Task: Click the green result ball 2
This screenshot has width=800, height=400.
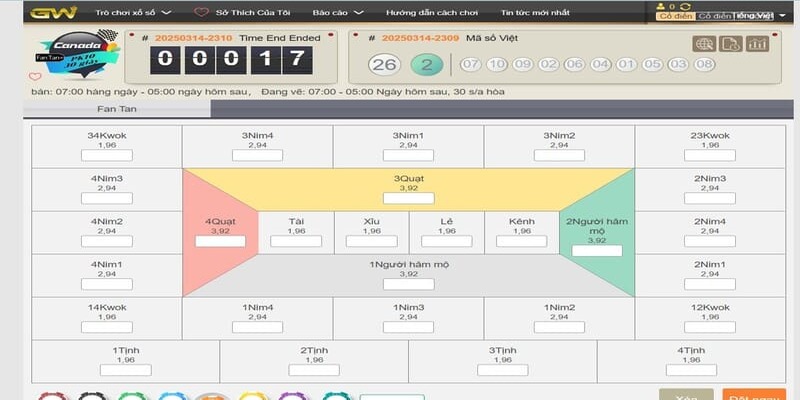Action: point(427,65)
